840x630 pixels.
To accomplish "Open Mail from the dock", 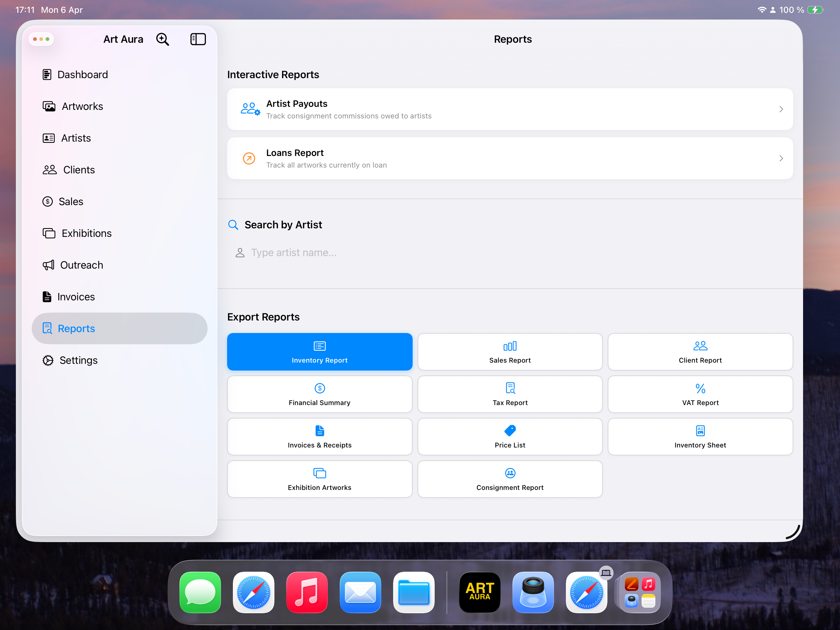I will click(360, 592).
